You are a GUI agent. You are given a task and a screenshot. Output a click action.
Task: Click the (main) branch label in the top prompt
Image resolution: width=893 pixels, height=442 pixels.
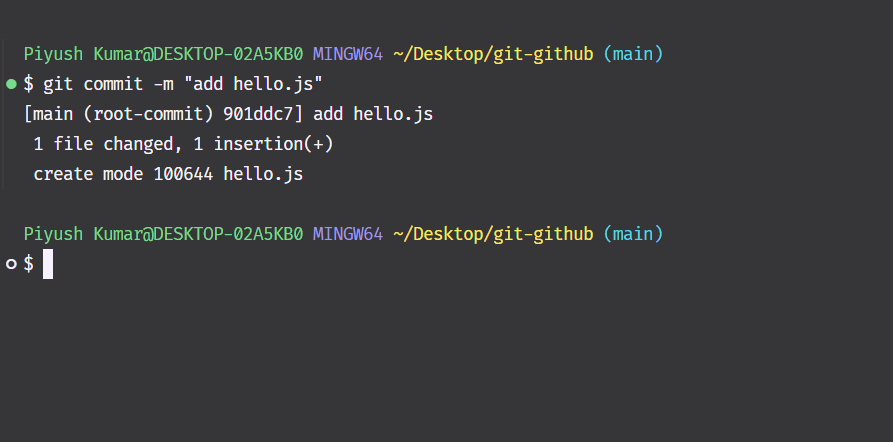click(633, 53)
